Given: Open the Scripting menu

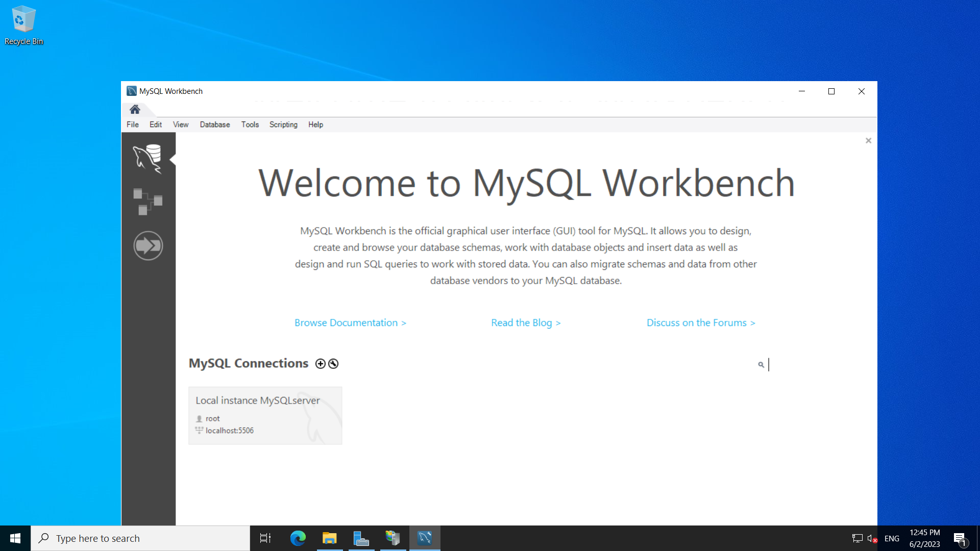Looking at the screenshot, I should (x=283, y=124).
